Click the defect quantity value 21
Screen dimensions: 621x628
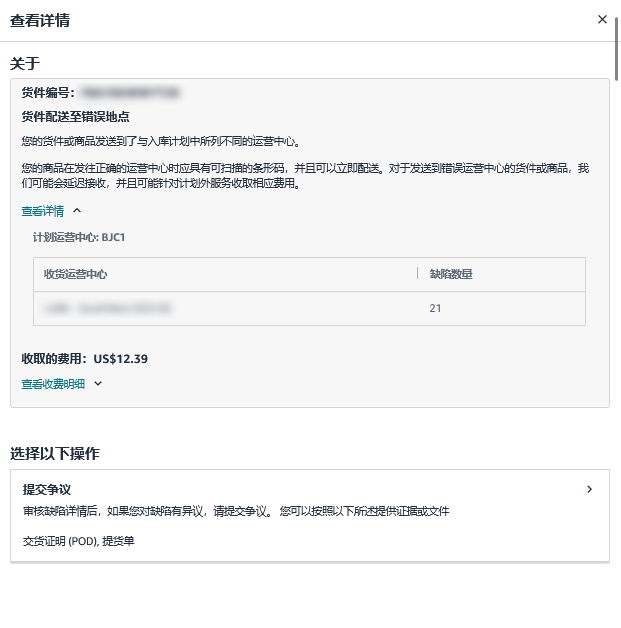(x=435, y=308)
